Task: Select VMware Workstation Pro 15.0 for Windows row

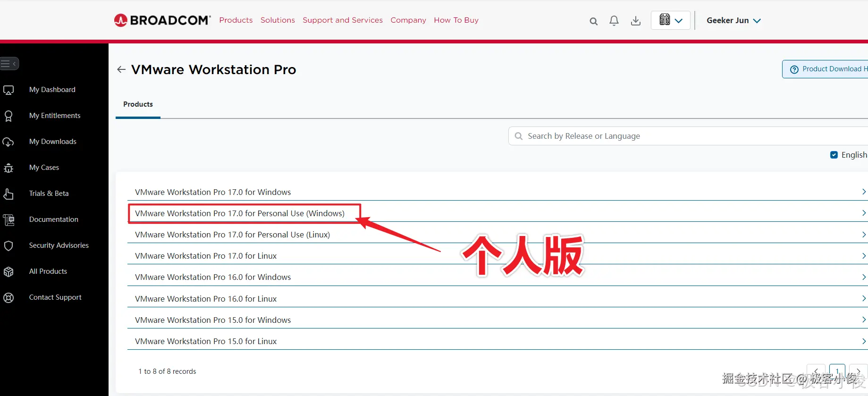Action: 497,320
